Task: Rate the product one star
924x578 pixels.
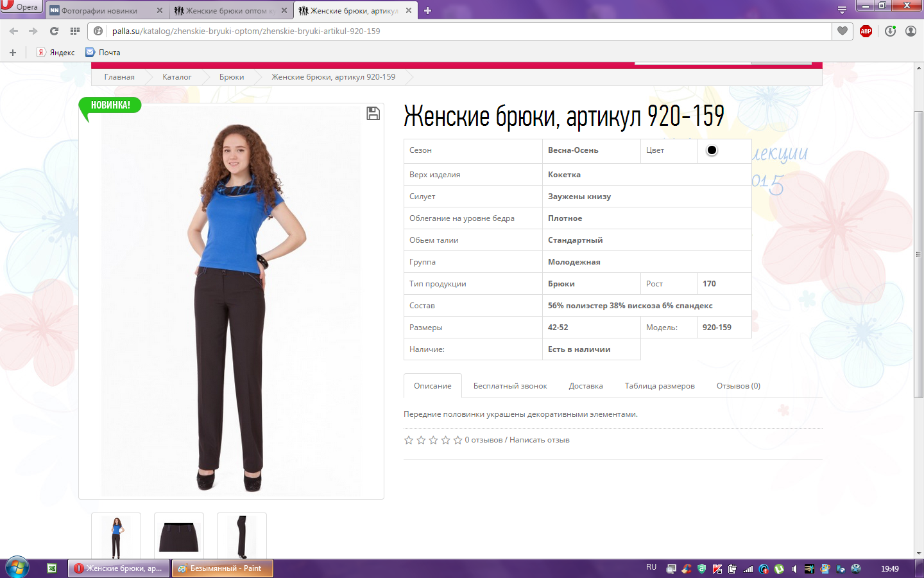Action: (x=409, y=440)
